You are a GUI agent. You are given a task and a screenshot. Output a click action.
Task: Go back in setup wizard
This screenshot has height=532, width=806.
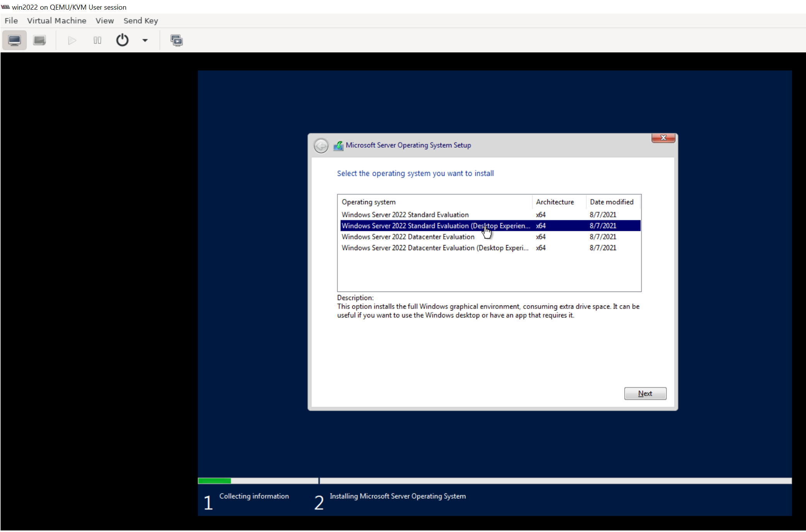321,146
